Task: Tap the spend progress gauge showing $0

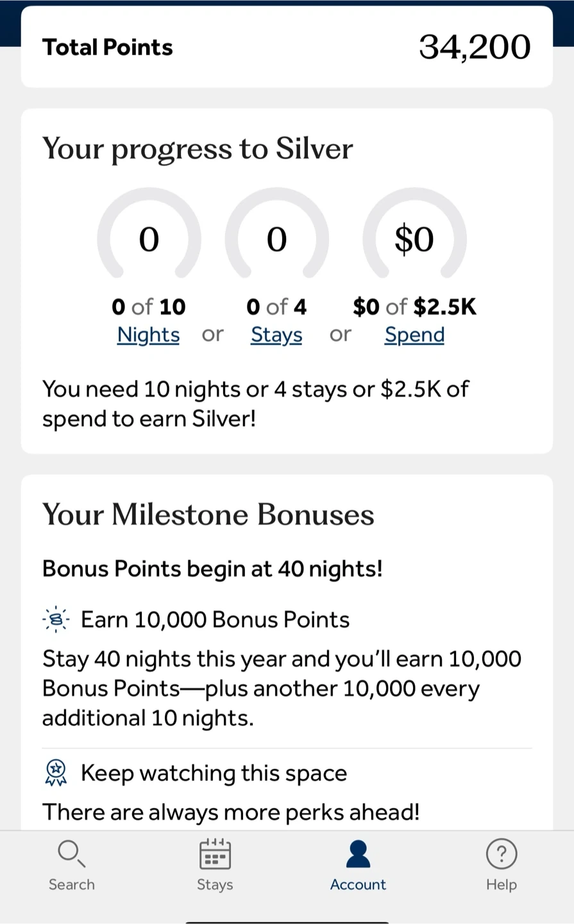Action: pos(414,235)
